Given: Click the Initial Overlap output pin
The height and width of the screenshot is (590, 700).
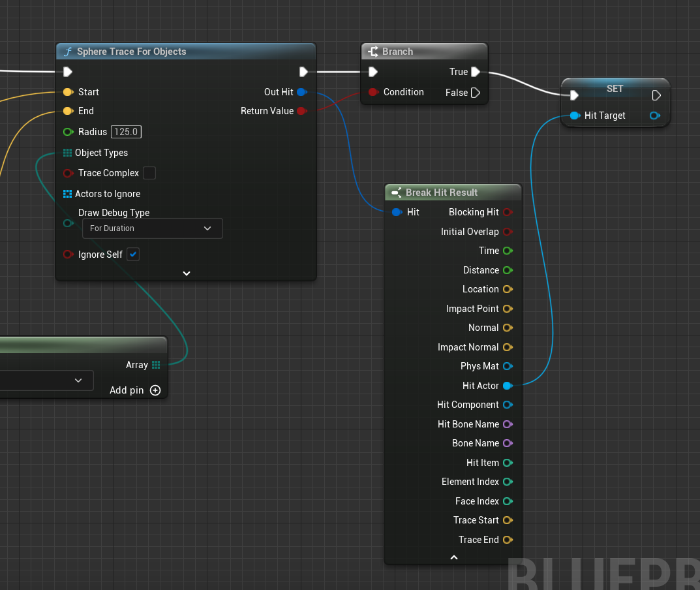Looking at the screenshot, I should 508,232.
